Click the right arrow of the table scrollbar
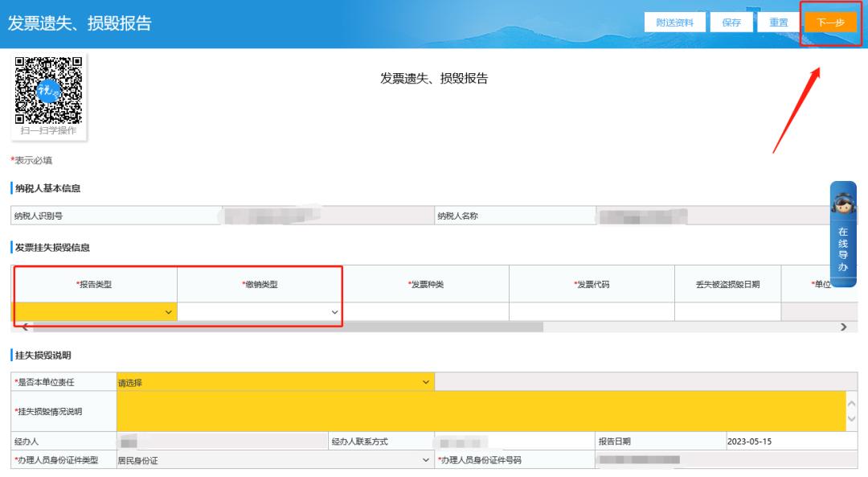The width and height of the screenshot is (868, 477). [843, 327]
